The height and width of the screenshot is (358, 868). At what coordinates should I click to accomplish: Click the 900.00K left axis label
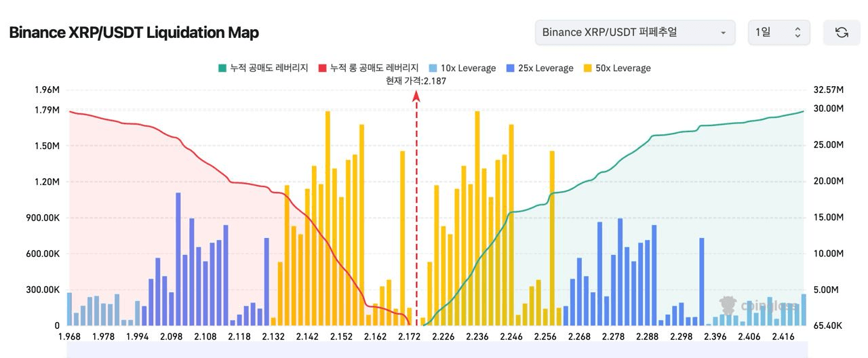tap(41, 218)
